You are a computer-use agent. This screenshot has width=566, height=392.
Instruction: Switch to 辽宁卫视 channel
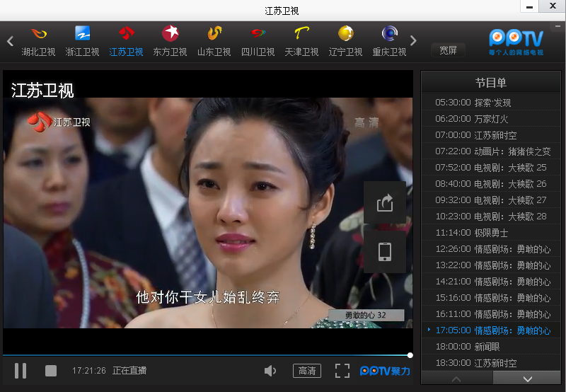tap(345, 42)
